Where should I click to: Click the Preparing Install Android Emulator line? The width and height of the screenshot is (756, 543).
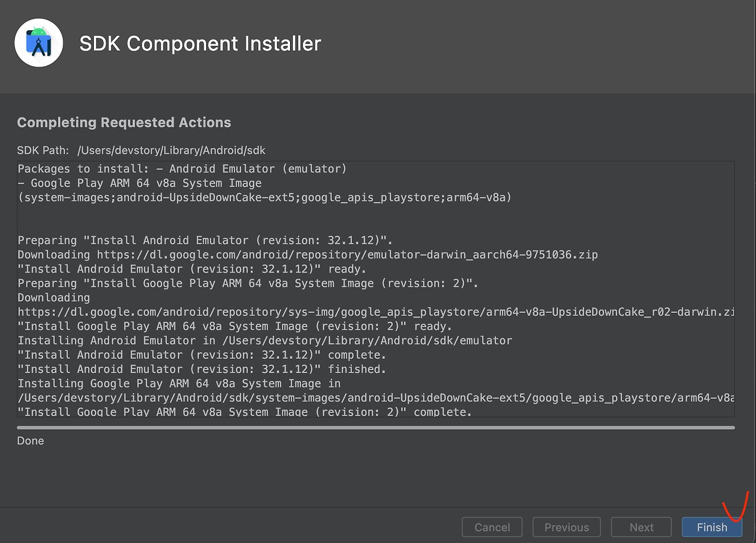tap(206, 240)
